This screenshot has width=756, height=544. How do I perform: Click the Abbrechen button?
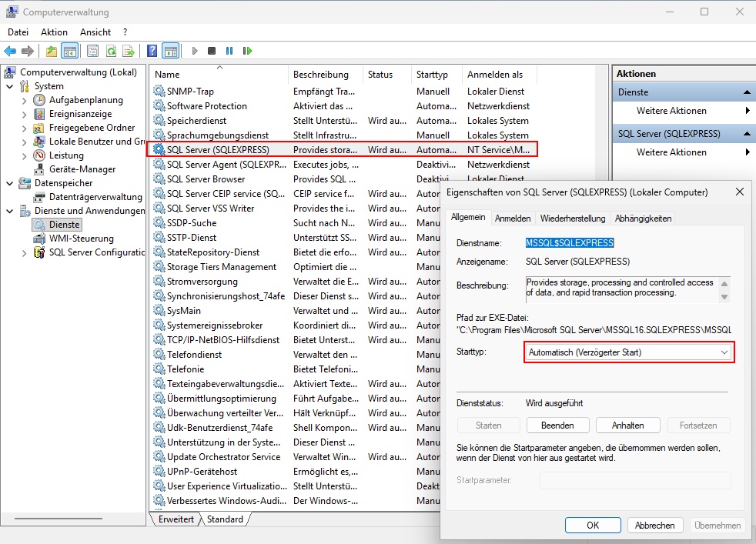(655, 526)
